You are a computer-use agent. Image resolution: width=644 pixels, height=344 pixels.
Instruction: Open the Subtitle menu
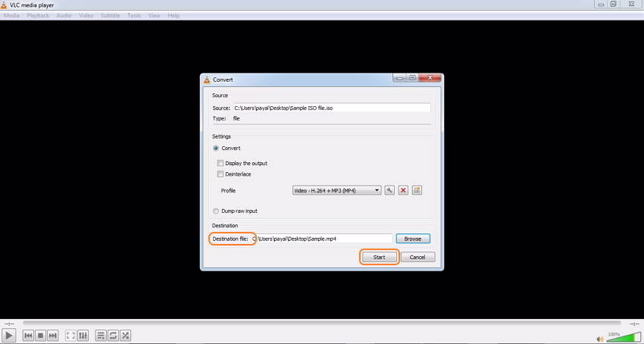[110, 16]
